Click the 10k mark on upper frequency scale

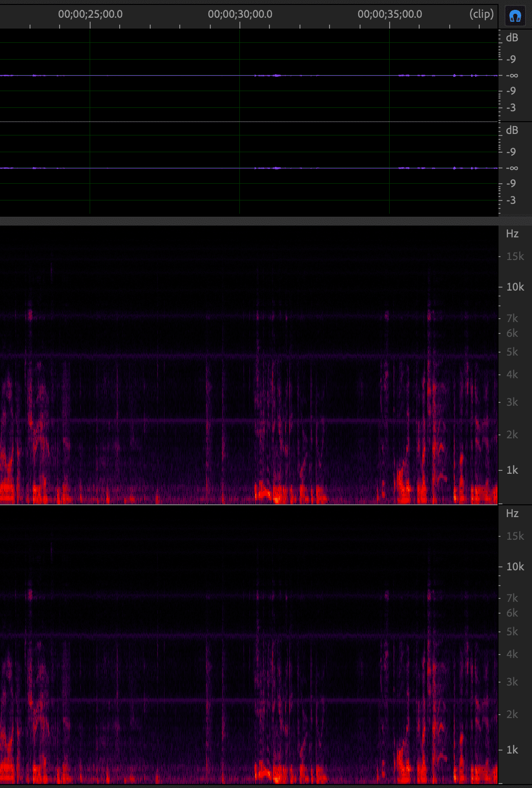point(515,287)
